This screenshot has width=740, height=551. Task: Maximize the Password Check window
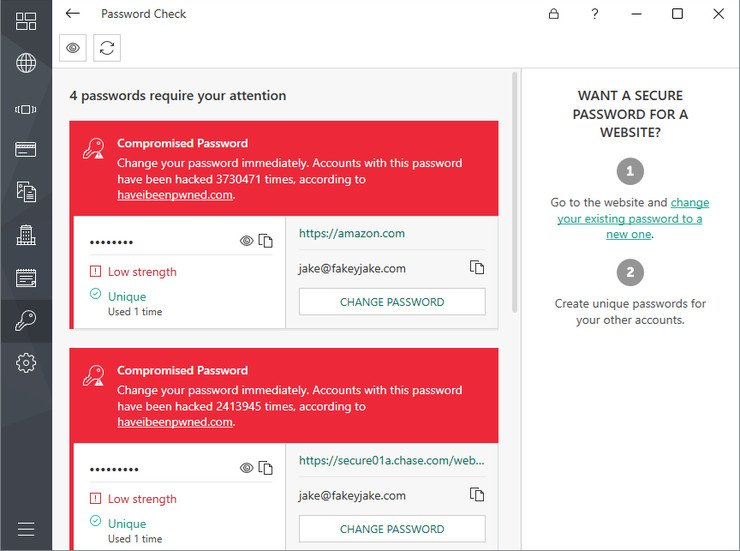(677, 14)
